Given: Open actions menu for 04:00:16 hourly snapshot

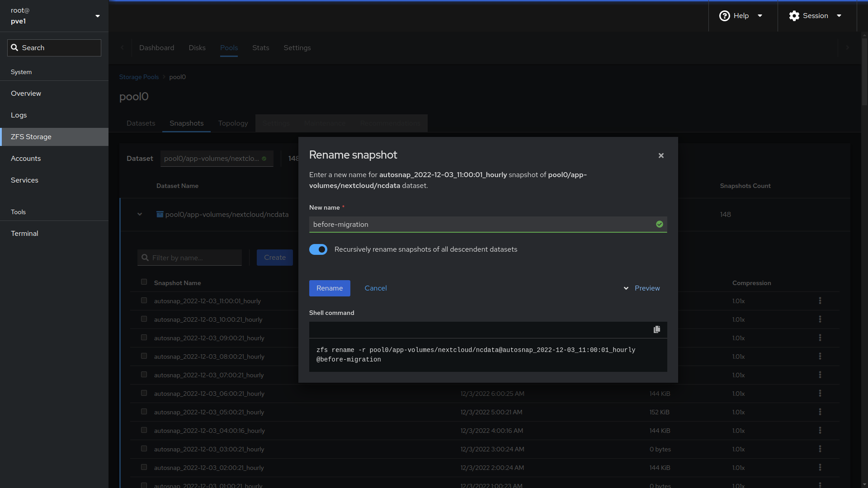Looking at the screenshot, I should coord(820,430).
